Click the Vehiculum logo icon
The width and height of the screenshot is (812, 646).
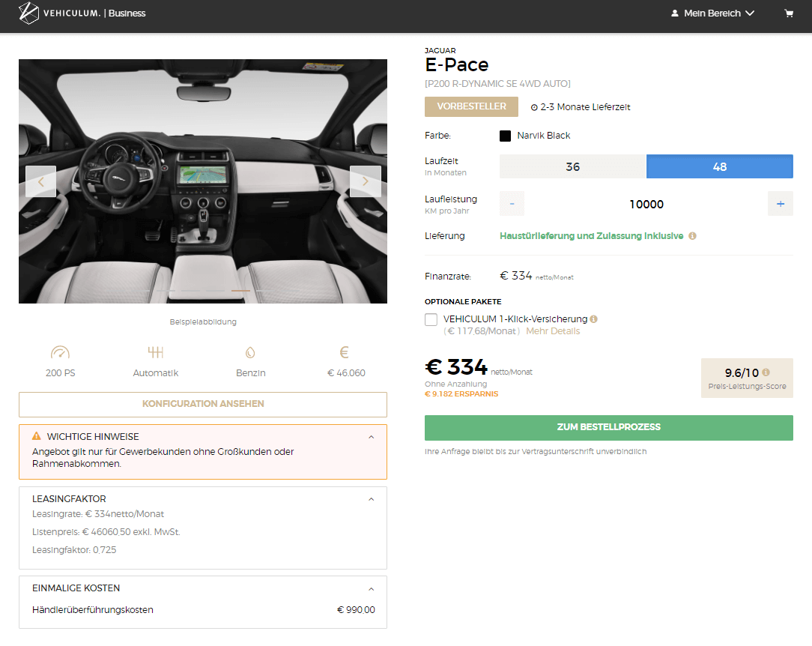[x=28, y=13]
